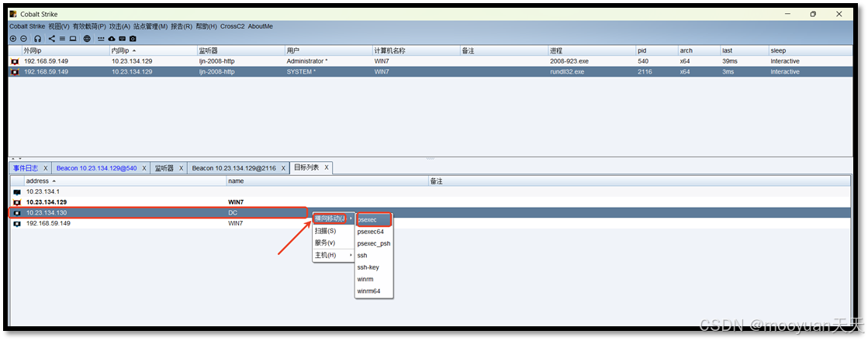Close the 监听器 tab with its X

click(181, 168)
